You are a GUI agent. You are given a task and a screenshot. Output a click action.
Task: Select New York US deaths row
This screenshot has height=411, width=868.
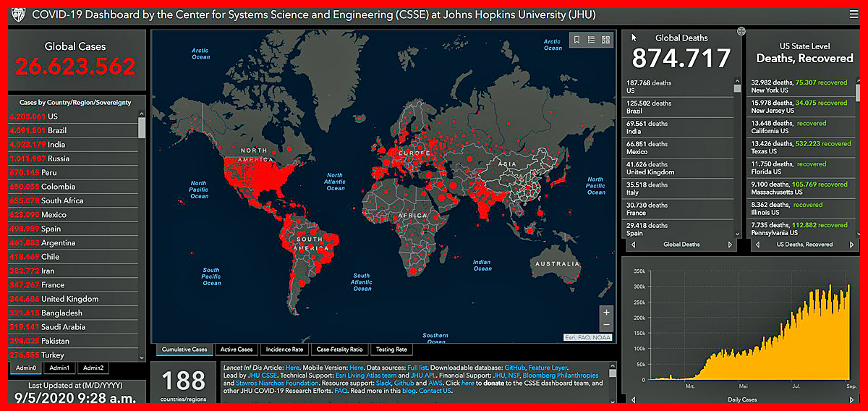(801, 86)
